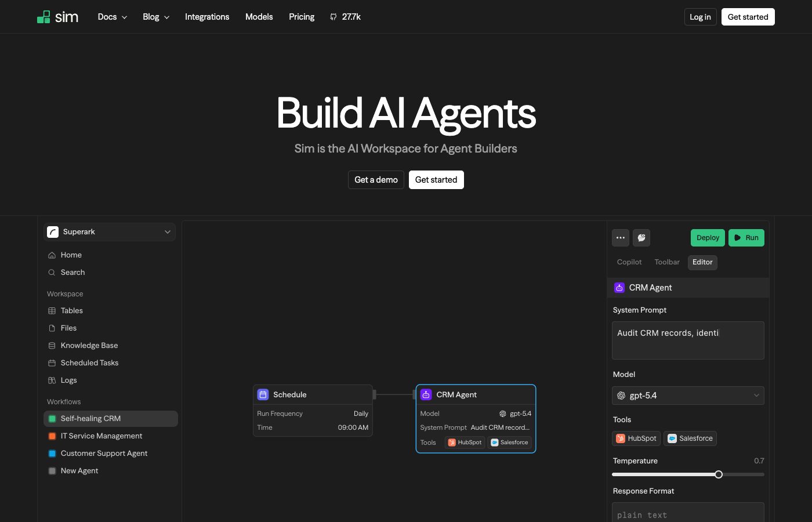Screen dimensions: 812x522
Task: Click the three-dots more options icon
Action: [x=620, y=238]
